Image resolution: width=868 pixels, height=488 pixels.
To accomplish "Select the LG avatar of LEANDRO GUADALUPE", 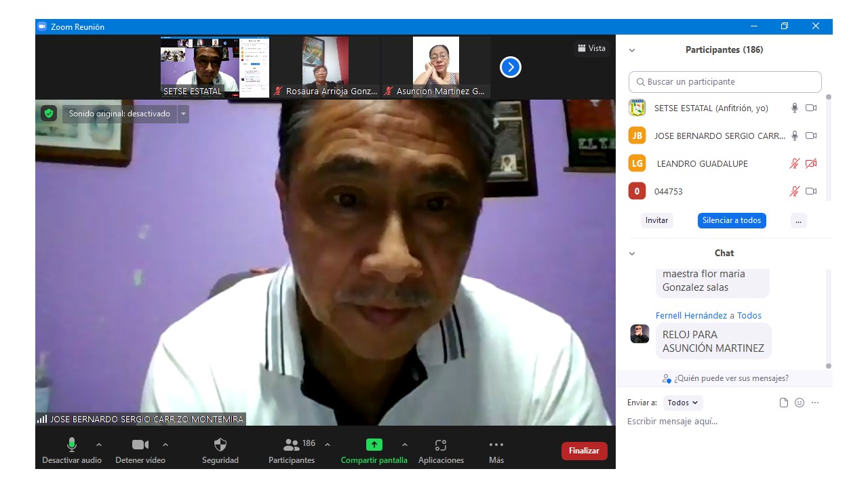I will pos(637,163).
